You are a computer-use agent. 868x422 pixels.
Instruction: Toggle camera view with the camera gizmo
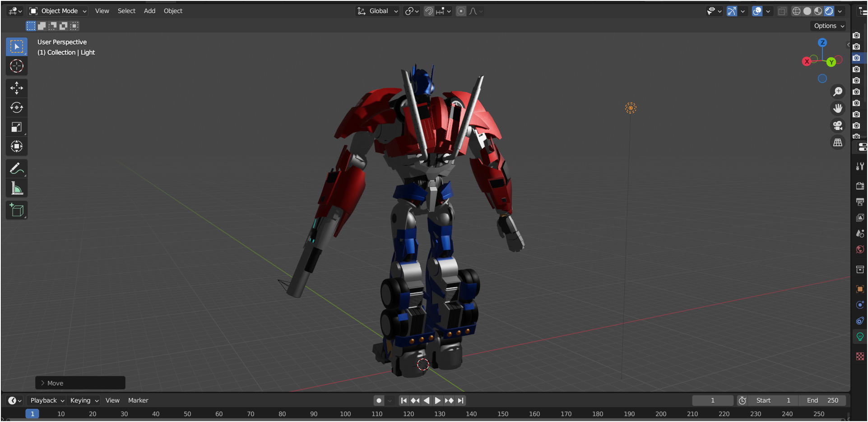tap(838, 125)
